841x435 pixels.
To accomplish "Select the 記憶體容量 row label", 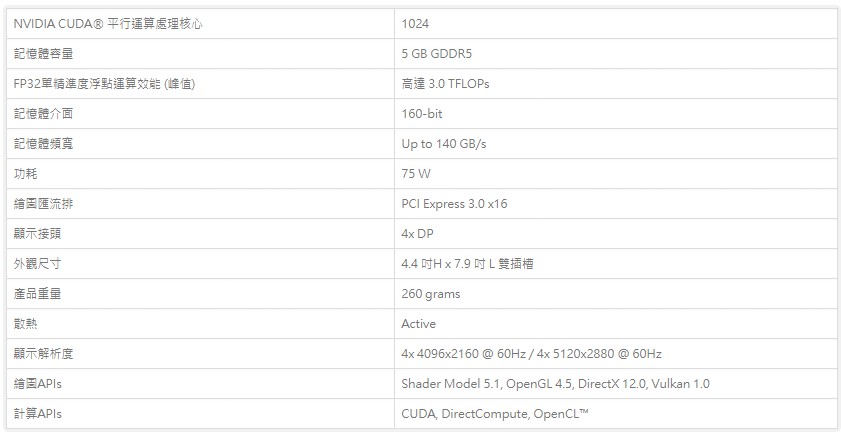I will [43, 54].
